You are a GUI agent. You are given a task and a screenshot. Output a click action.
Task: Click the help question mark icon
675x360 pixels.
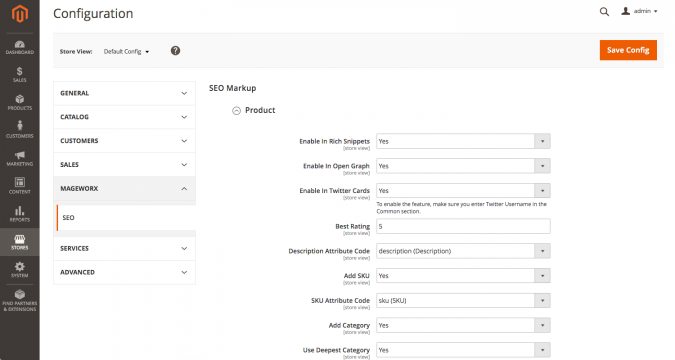[175, 51]
